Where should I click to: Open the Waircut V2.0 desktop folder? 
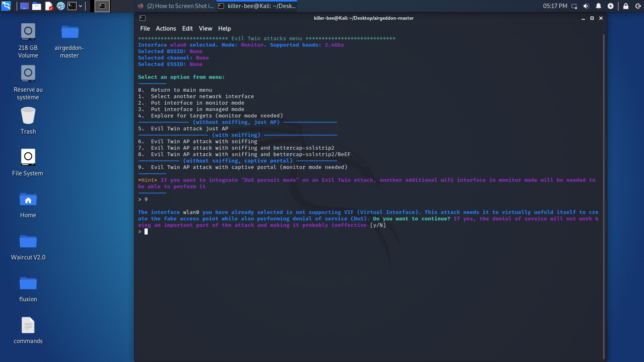pyautogui.click(x=28, y=247)
